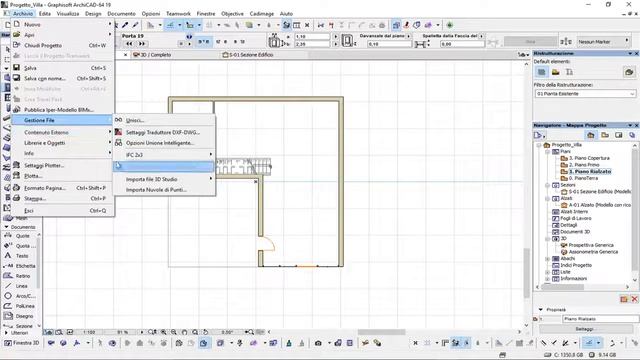Click the previous door arrows under Porta 19
This screenshot has width=640, height=360.
coord(129,44)
